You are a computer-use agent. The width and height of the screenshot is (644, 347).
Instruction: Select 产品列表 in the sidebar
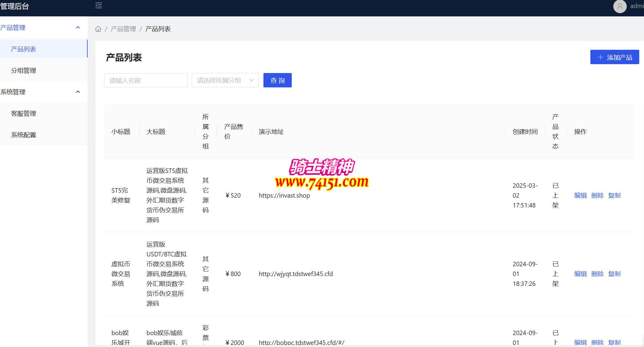(x=24, y=49)
